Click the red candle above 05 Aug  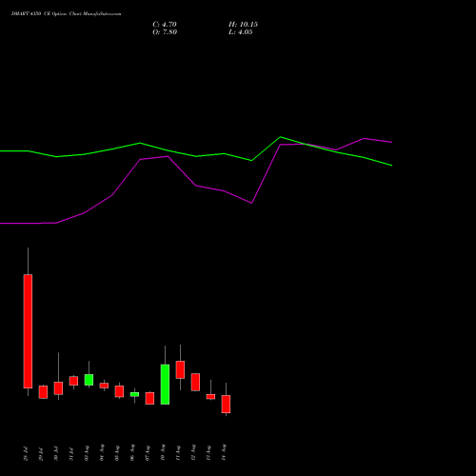tap(119, 391)
